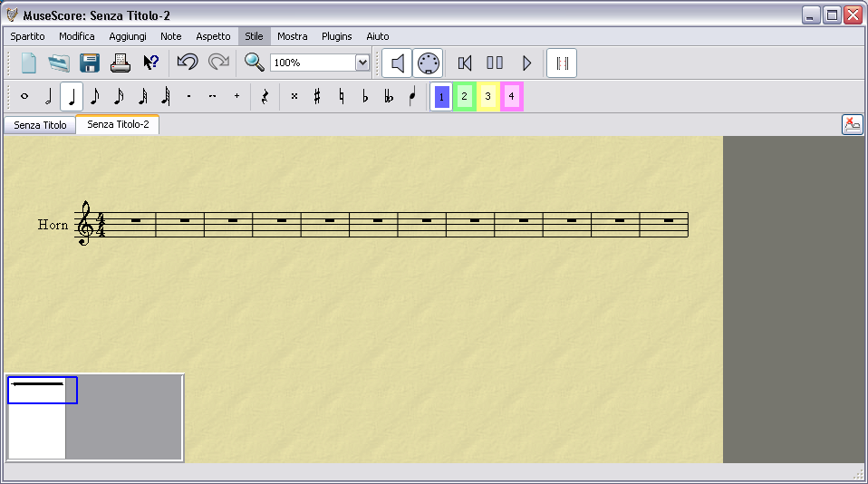This screenshot has width=868, height=484.
Task: Select thirty-second note duration
Action: (x=142, y=96)
